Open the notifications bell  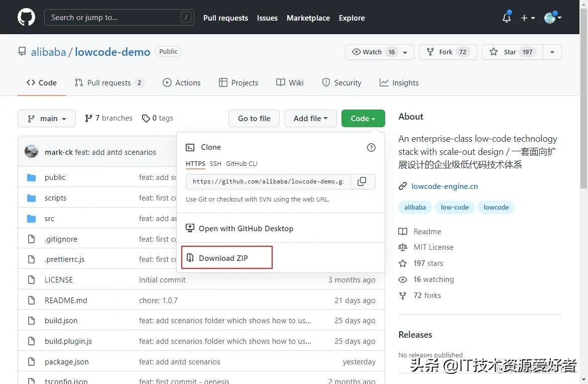[x=507, y=17]
